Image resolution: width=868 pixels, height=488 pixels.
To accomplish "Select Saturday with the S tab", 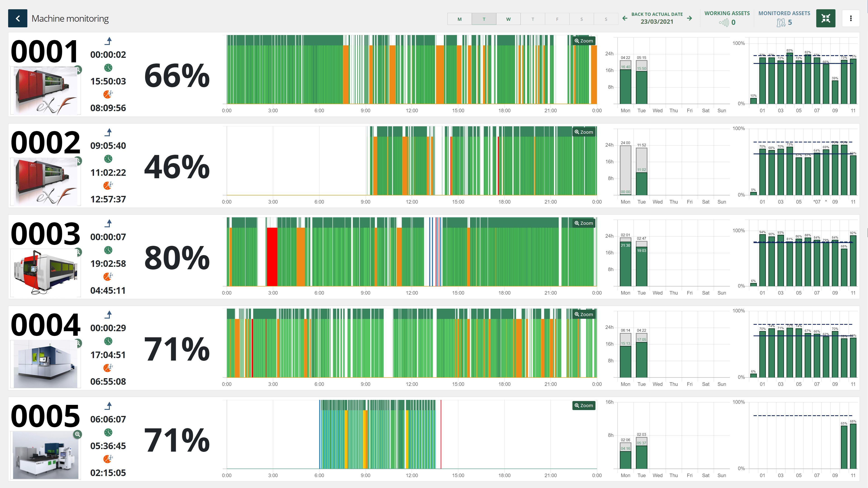I will (x=582, y=19).
